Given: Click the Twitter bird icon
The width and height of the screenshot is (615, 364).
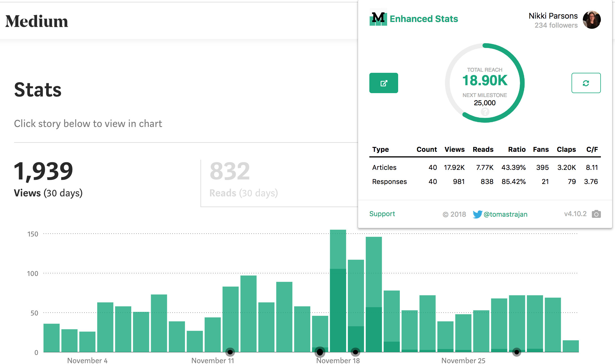Looking at the screenshot, I should (477, 214).
